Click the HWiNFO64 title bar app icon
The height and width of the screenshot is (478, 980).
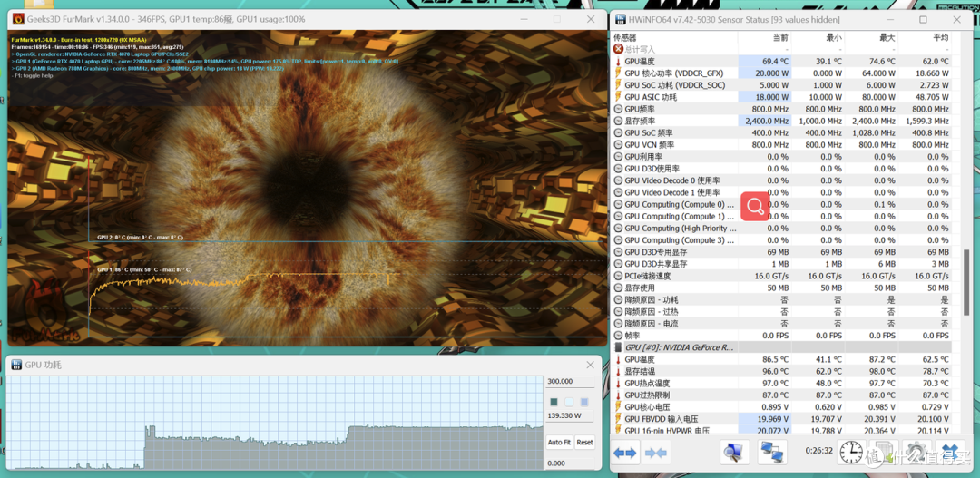click(x=622, y=19)
